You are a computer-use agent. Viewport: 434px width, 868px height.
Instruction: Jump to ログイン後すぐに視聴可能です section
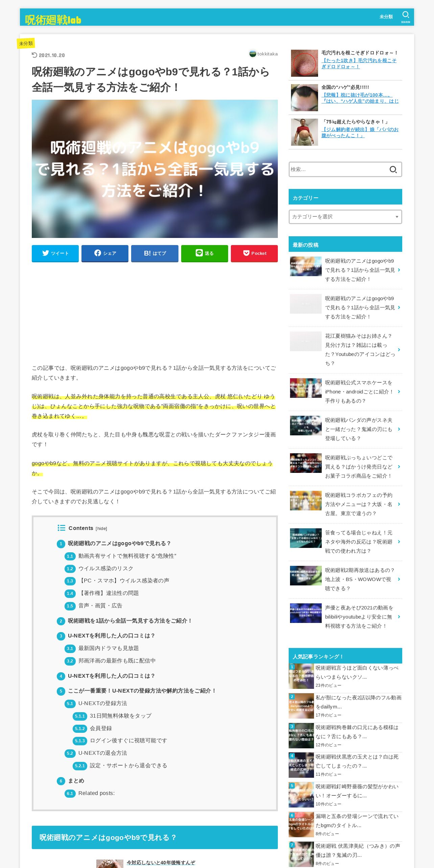coord(128,740)
